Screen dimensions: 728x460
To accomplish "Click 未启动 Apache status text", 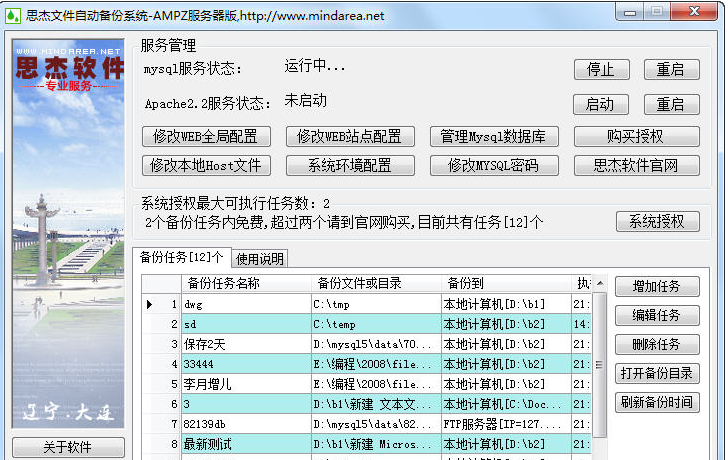I will click(x=306, y=100).
